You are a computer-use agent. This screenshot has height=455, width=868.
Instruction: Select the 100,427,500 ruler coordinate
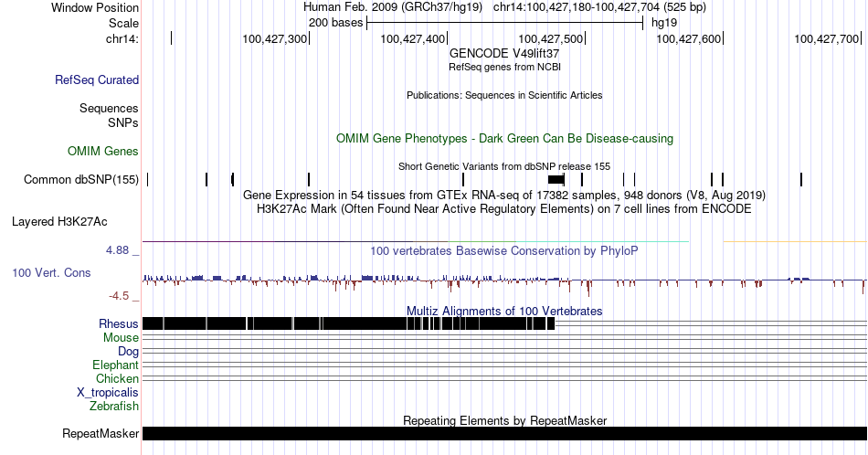pyautogui.click(x=550, y=38)
